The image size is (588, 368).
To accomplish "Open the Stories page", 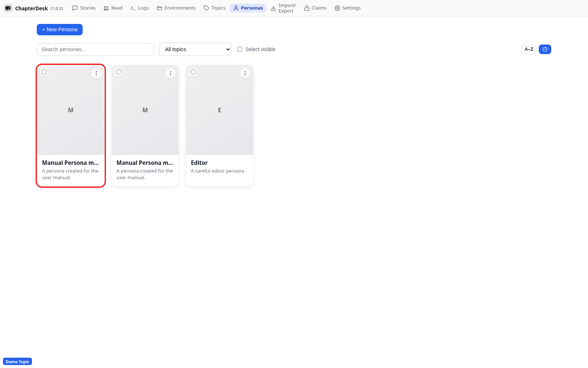I will (x=84, y=8).
